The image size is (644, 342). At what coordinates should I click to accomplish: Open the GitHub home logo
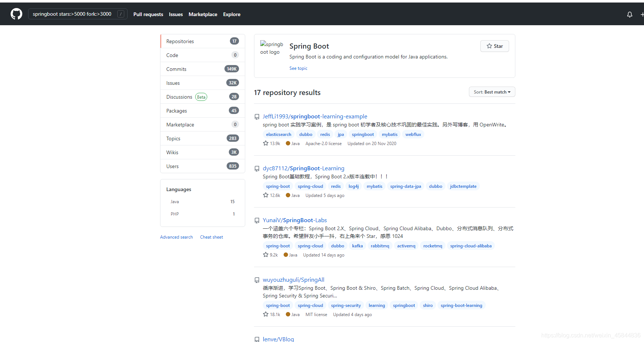tap(16, 14)
